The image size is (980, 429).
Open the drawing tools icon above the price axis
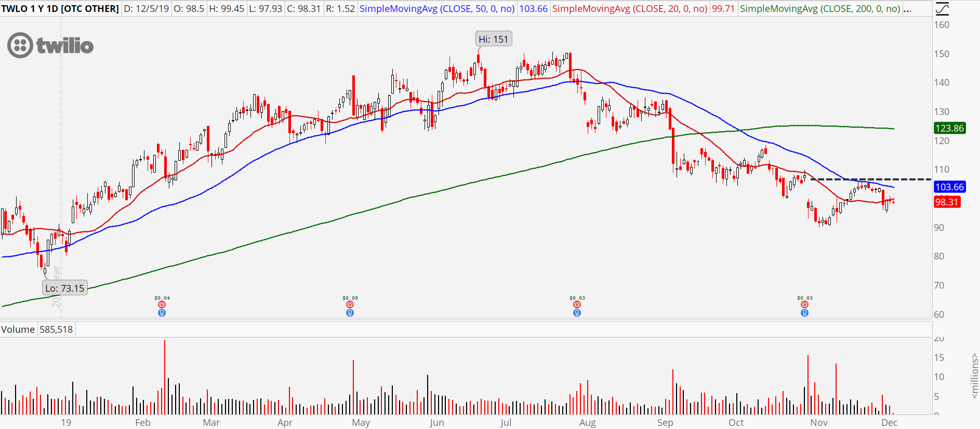(942, 9)
